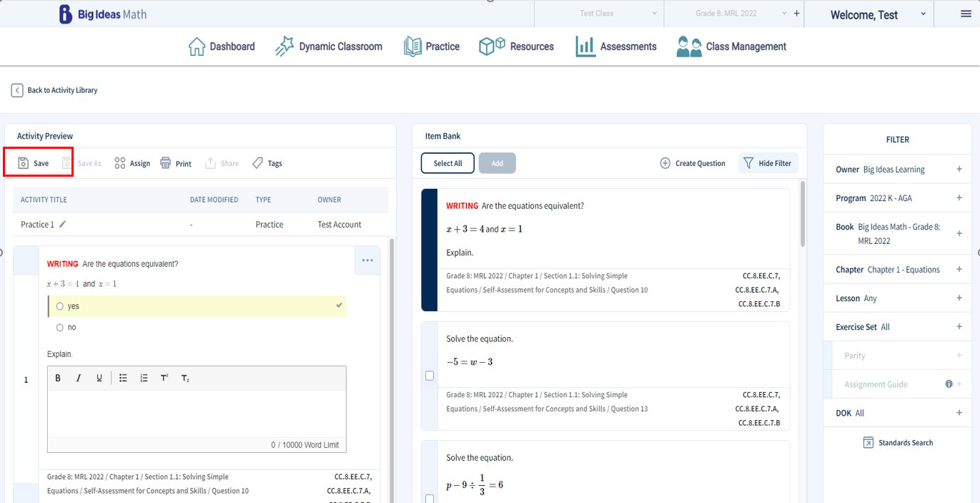Click Select All in the Item Bank
This screenshot has height=503, width=980.
[x=448, y=163]
